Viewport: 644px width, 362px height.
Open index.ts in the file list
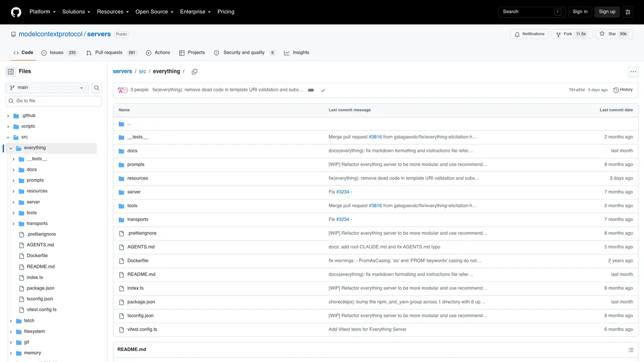[x=135, y=288]
